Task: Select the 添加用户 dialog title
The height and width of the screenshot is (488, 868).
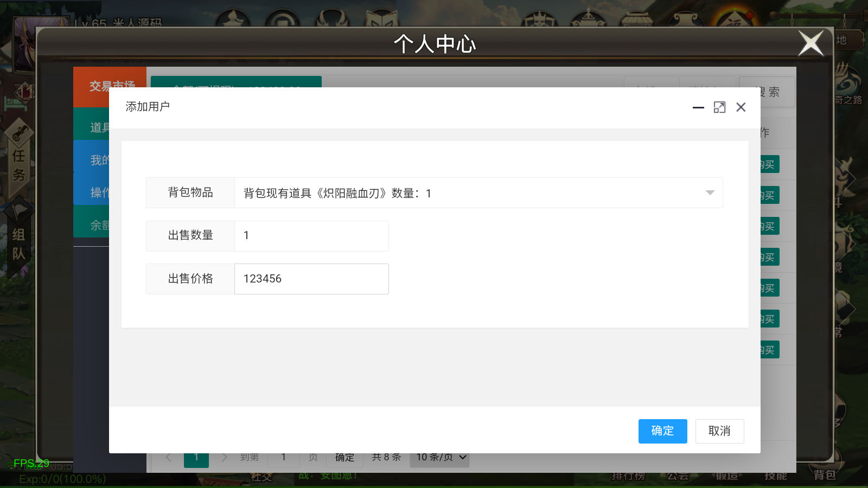Action: (148, 107)
